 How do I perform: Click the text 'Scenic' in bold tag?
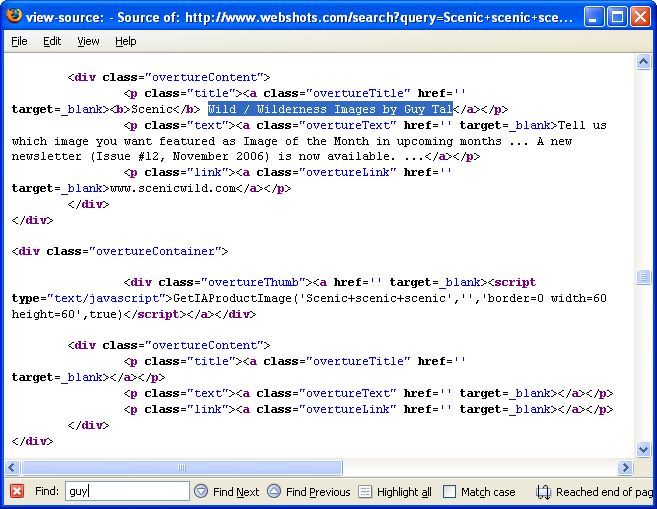pos(152,109)
